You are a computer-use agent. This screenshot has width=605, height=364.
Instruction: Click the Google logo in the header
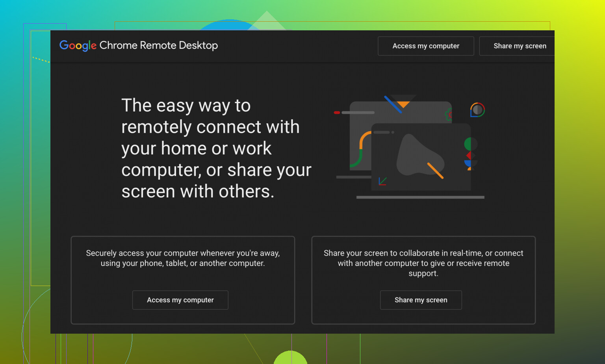[78, 46]
